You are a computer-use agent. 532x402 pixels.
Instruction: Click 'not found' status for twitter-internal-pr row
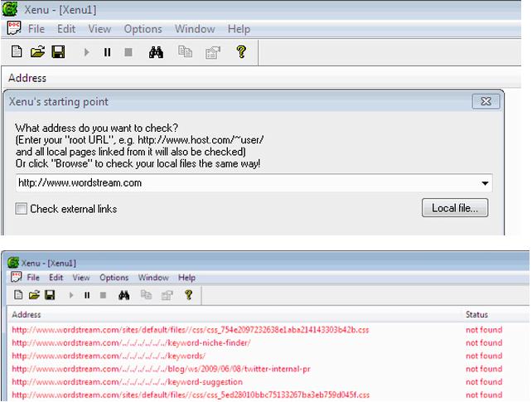[x=484, y=369]
